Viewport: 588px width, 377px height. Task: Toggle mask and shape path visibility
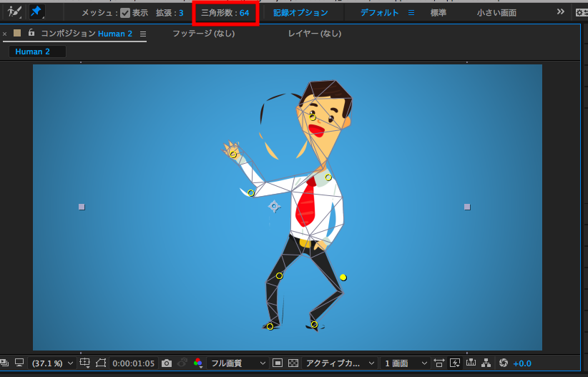coord(100,363)
